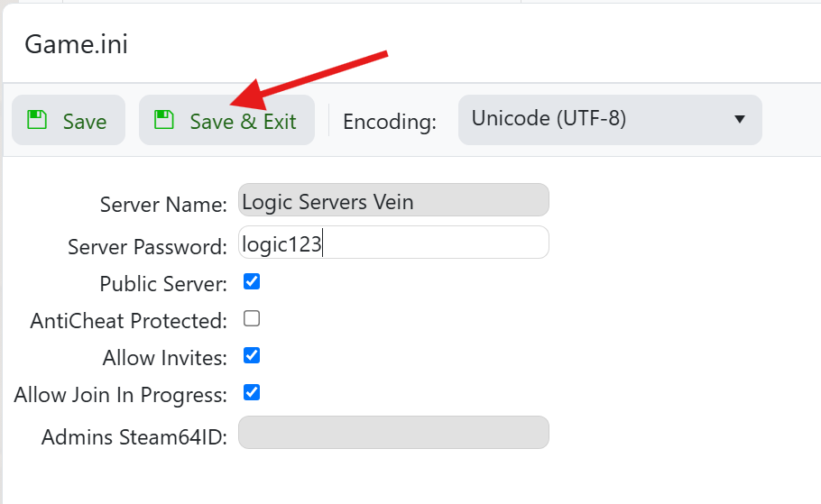Click the Admins Steam64ID label
The image size is (821, 504).
click(134, 438)
